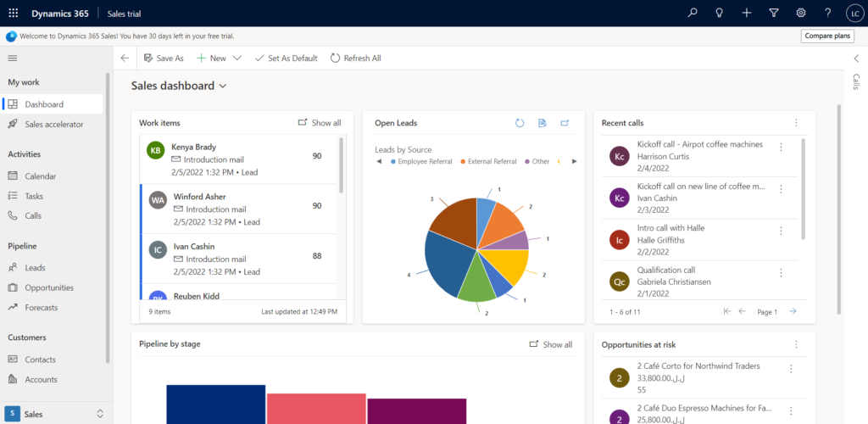Viewport: 868px width, 424px height.
Task: Open options for Qualification call row
Action: [781, 272]
